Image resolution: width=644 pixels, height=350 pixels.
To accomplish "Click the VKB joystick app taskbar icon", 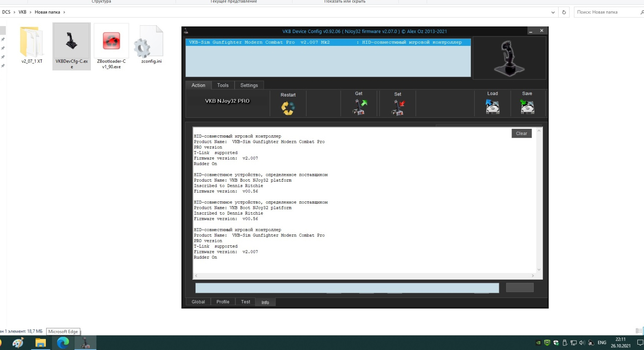I will click(x=85, y=343).
